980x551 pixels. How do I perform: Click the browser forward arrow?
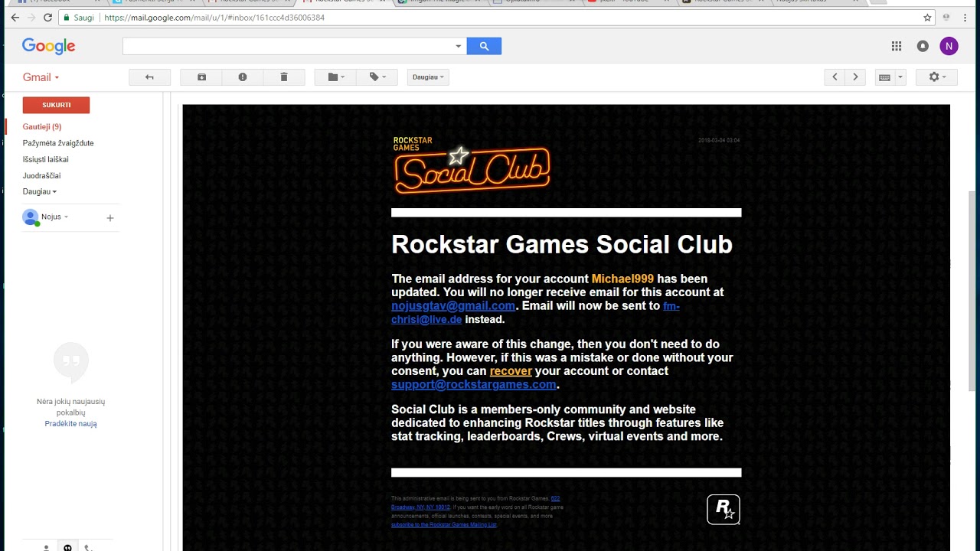pos(31,18)
